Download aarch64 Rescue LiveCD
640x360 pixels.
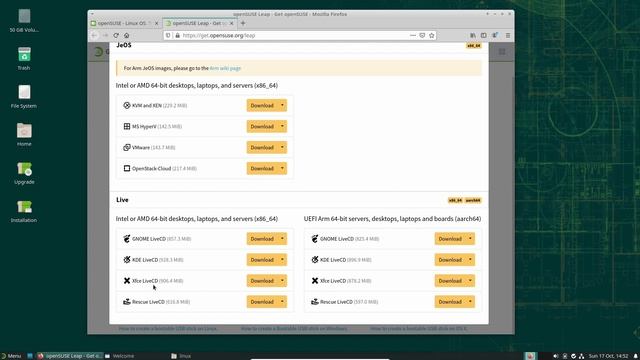(450, 302)
